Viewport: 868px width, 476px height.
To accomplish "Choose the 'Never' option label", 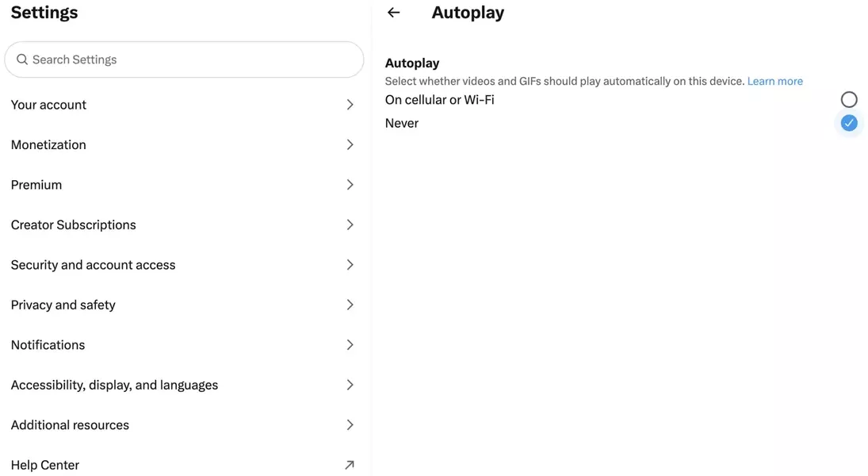I will click(x=402, y=123).
